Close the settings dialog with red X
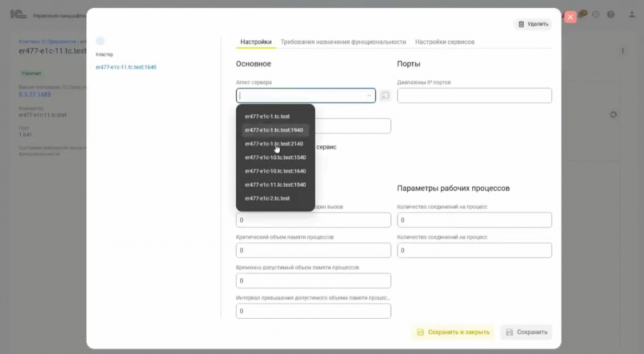Image resolution: width=644 pixels, height=354 pixels. click(570, 17)
